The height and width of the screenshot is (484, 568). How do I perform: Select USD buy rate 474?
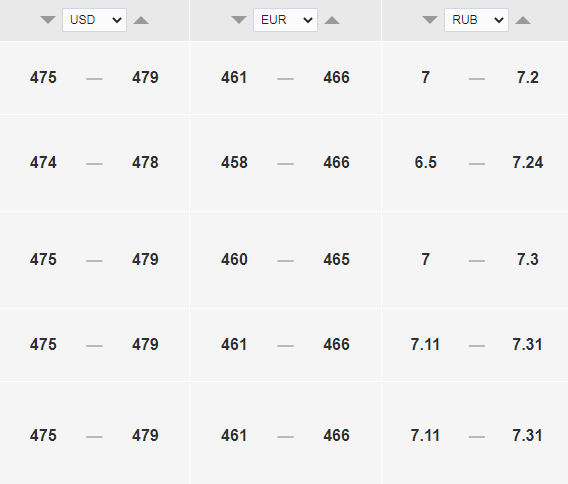pos(43,162)
